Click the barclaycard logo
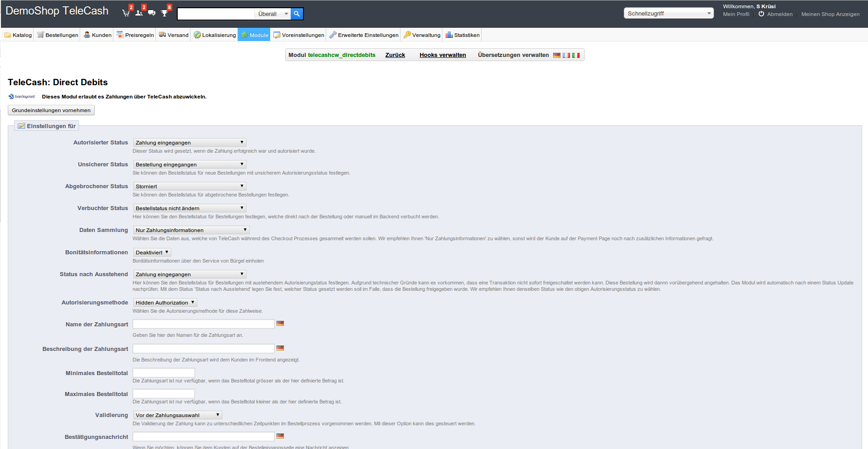868x449 pixels. coord(21,97)
